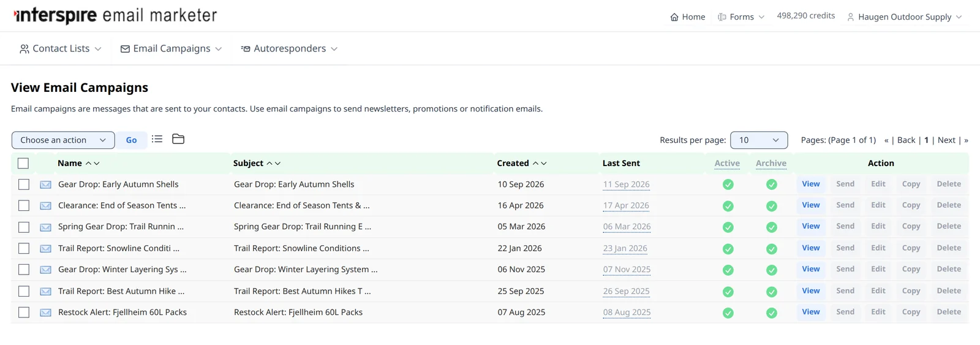View the Gear Drop: Early Autumn Shells campaign
The image size is (980, 345).
click(x=811, y=184)
